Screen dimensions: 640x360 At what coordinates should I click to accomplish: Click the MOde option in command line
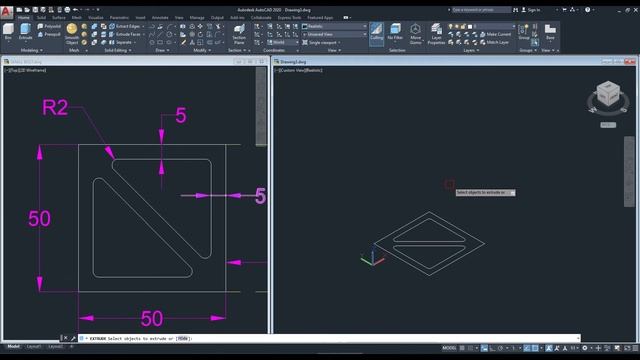coord(183,338)
